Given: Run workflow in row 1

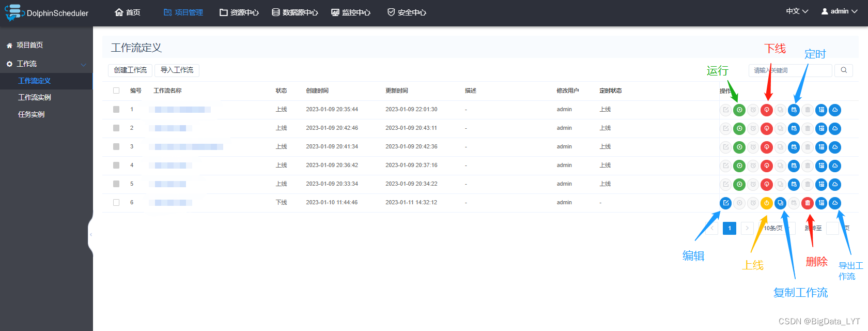Looking at the screenshot, I should pyautogui.click(x=739, y=110).
